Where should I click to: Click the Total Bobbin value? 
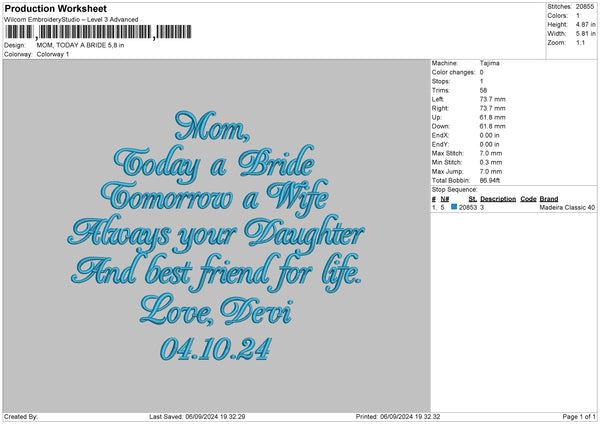[x=489, y=180]
